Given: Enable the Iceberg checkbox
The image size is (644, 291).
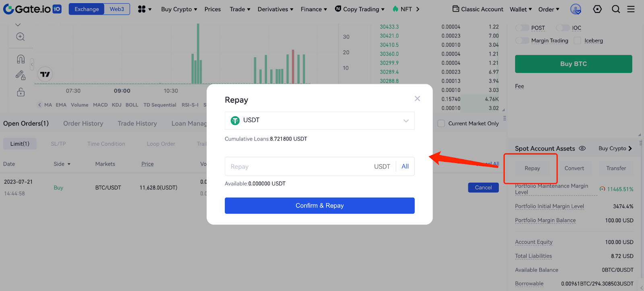Looking at the screenshot, I should (577, 41).
